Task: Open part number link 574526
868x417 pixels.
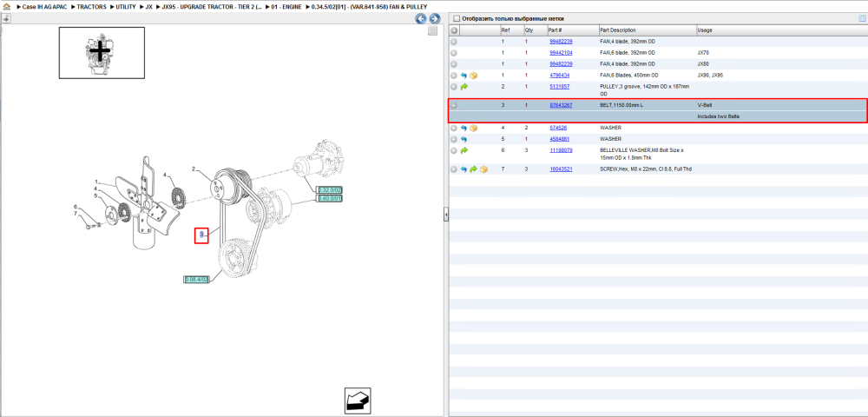Action: click(x=558, y=128)
